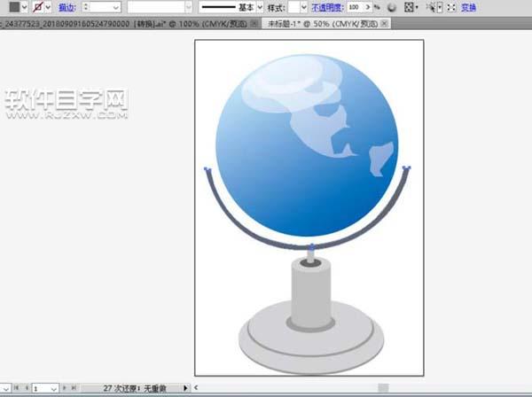The image size is (532, 397).
Task: Open the Select Similar Objects dropdown arrow
Action: click(x=440, y=7)
